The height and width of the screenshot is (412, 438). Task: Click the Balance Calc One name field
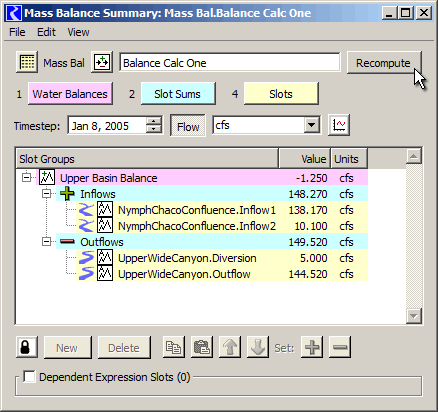230,63
